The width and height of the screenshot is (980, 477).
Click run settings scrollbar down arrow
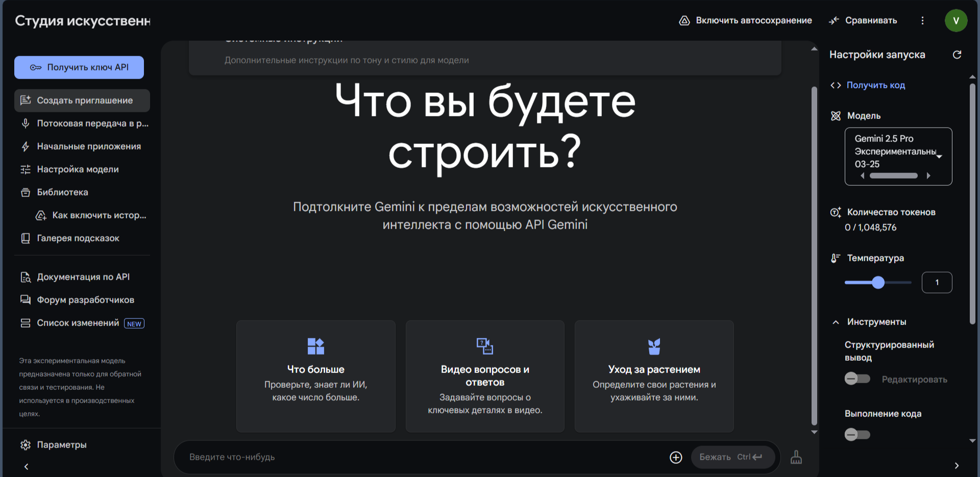click(972, 441)
